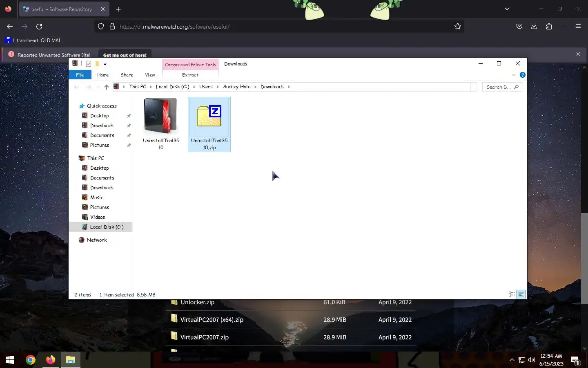
Task: Bookmark this page with the star icon
Action: click(x=458, y=26)
